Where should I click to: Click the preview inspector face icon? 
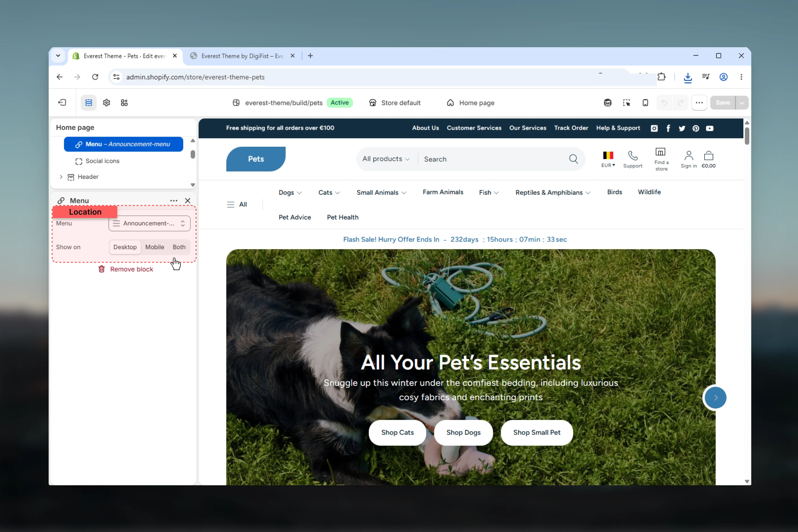click(x=608, y=102)
